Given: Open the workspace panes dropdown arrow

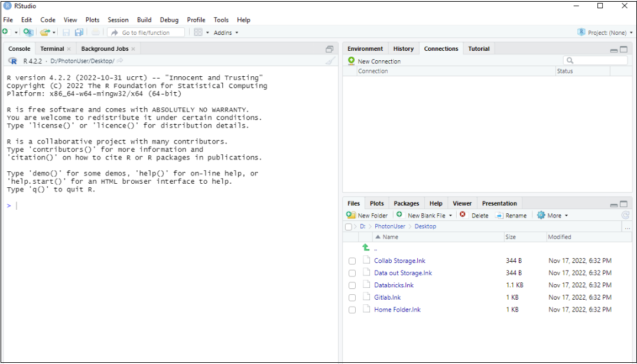Looking at the screenshot, I should (207, 32).
